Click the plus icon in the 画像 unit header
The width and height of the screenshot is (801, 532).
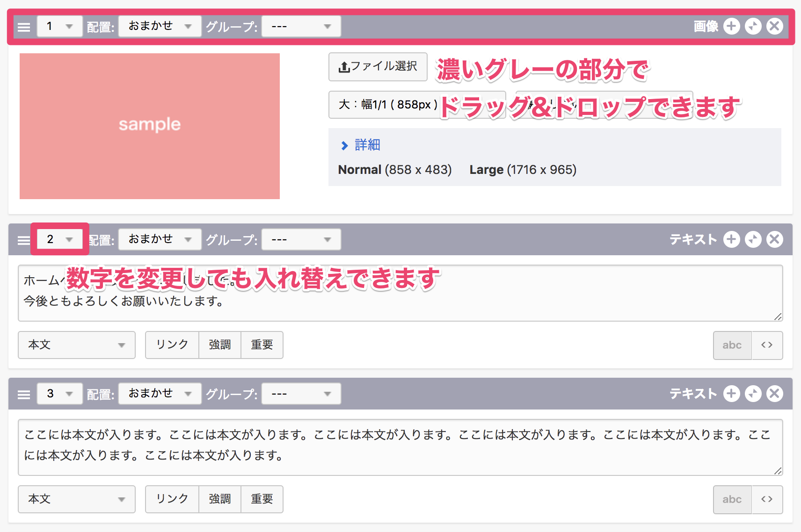[x=731, y=26]
